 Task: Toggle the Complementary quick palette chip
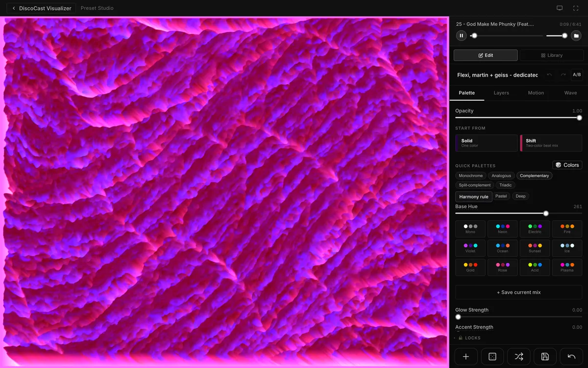(534, 176)
